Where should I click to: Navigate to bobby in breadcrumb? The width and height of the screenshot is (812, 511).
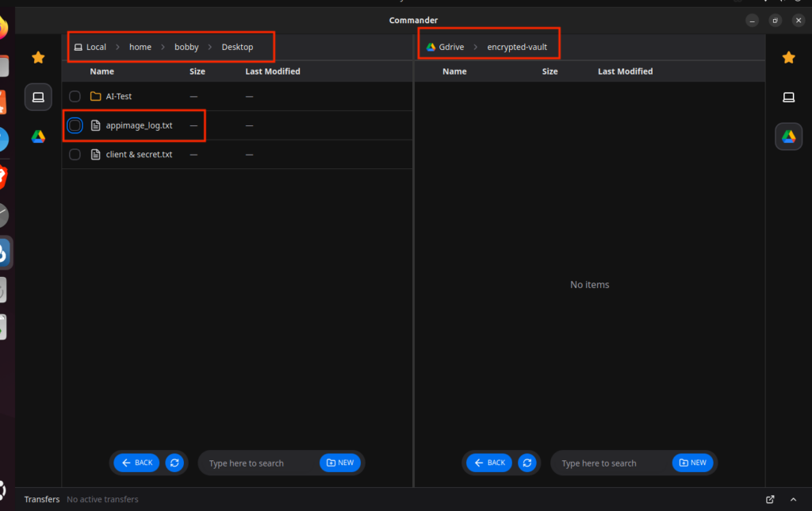pos(186,47)
